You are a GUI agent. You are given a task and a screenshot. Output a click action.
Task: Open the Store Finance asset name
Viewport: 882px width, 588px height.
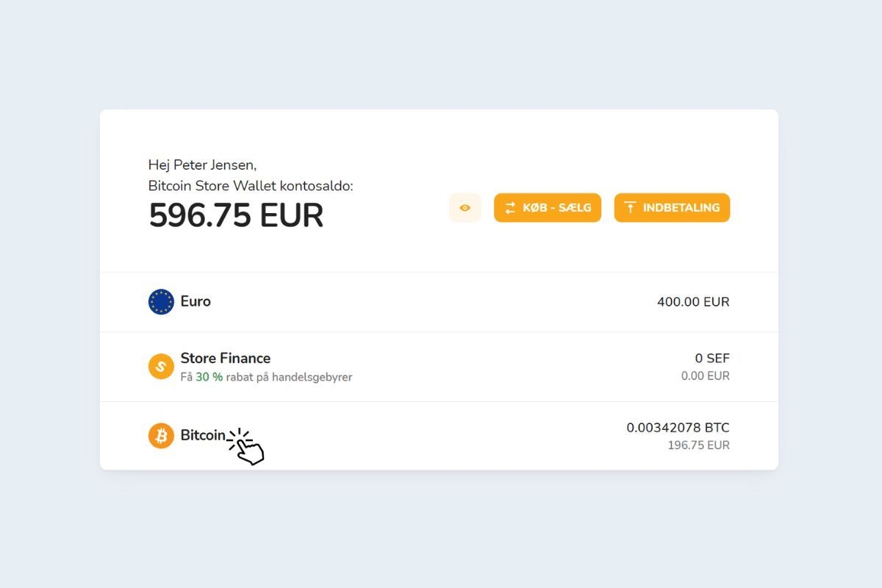click(x=225, y=358)
